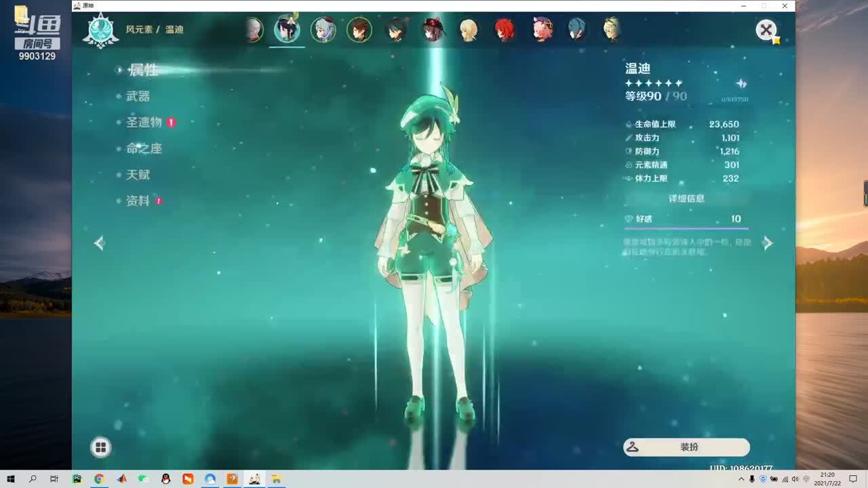Open the 圣遗物 artifacts tab
The image size is (868, 488).
pos(144,122)
